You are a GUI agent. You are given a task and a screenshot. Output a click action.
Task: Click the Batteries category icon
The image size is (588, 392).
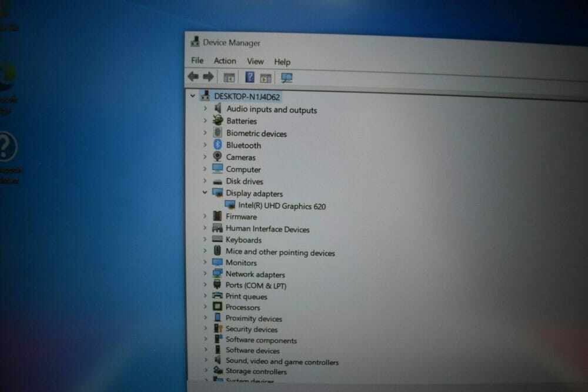coord(218,120)
